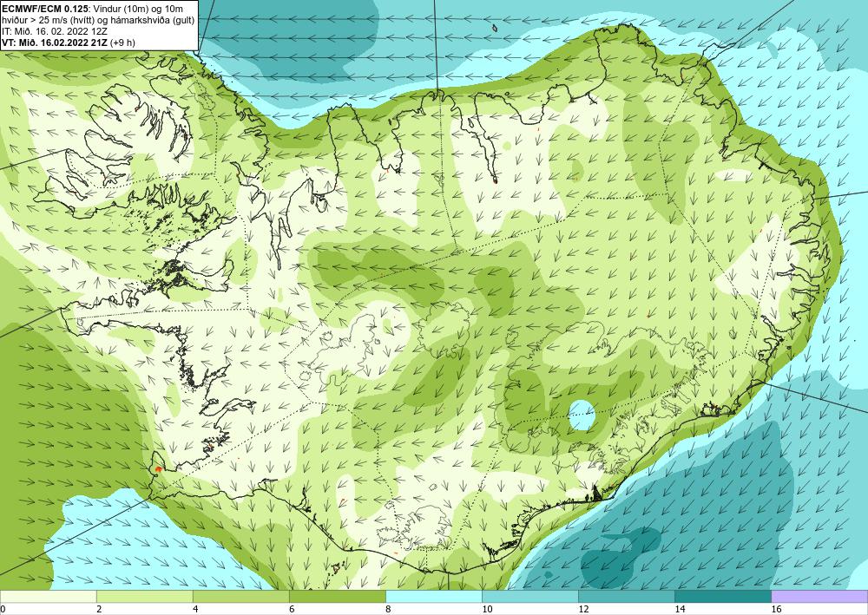The image size is (868, 615).
Task: Click the 14–16 m/s dark teal legend swatch
Action: (722, 596)
